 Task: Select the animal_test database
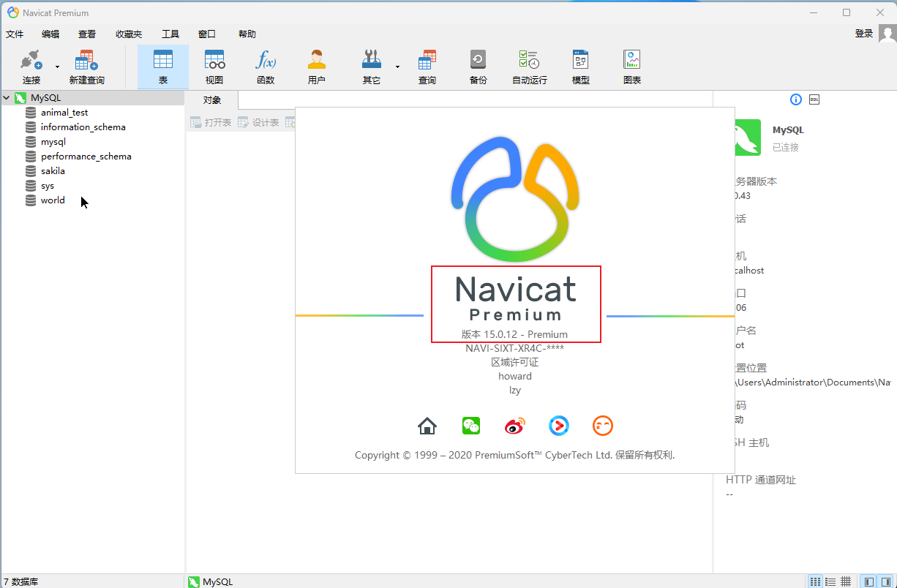pyautogui.click(x=64, y=113)
